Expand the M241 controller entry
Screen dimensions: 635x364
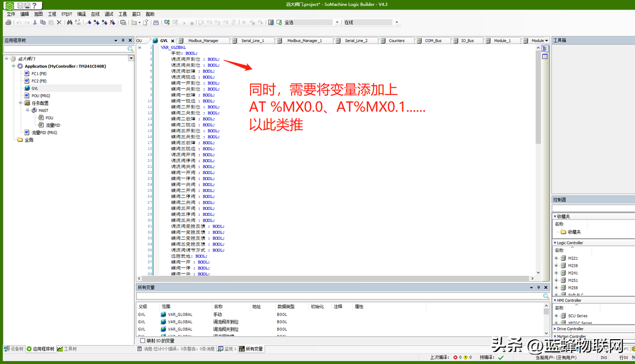coord(556,273)
